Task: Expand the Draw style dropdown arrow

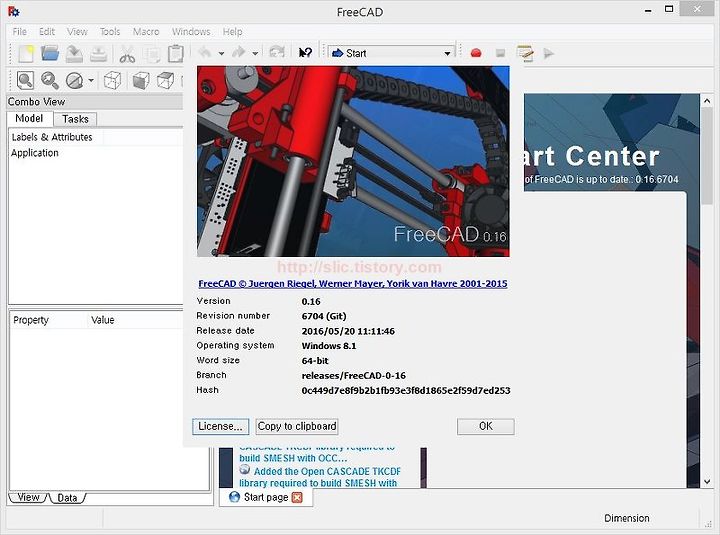Action: pyautogui.click(x=91, y=81)
